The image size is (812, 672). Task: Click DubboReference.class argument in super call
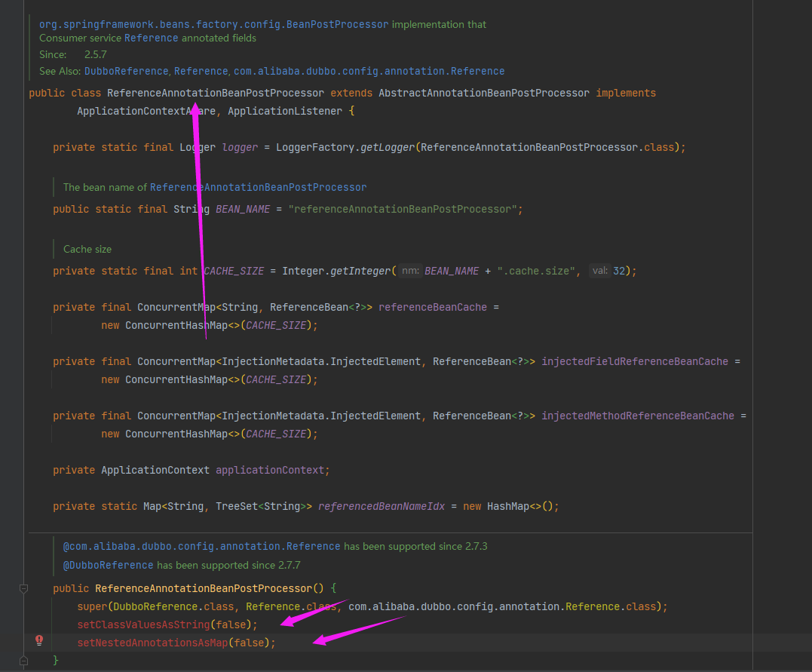click(173, 606)
